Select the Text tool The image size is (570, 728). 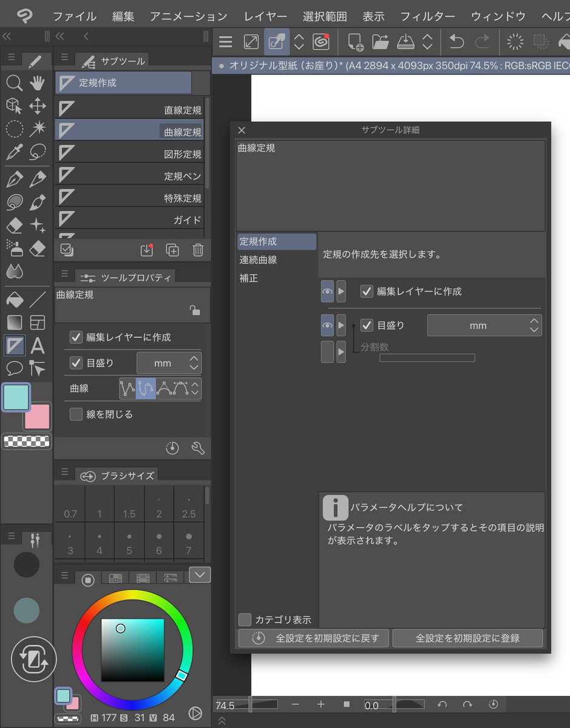pyautogui.click(x=38, y=346)
